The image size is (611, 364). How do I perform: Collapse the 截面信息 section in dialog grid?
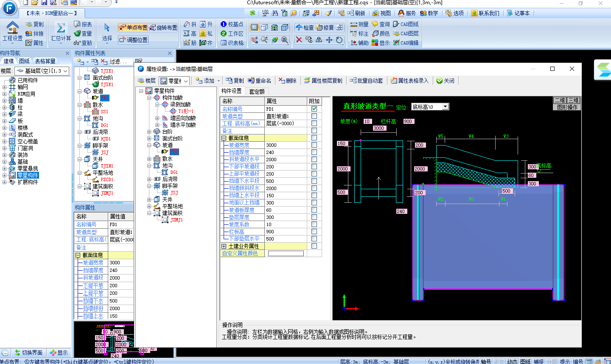pyautogui.click(x=224, y=138)
